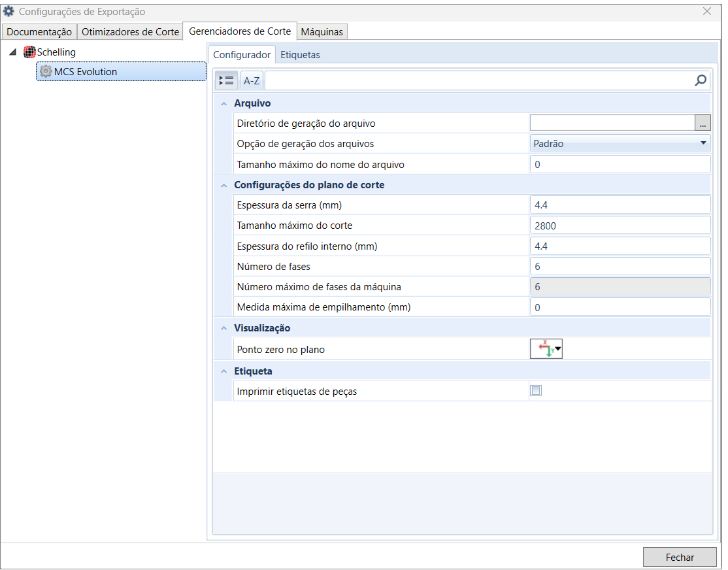Screen dimensions: 728x570
Task: Click the search magnifier icon
Action: click(700, 81)
